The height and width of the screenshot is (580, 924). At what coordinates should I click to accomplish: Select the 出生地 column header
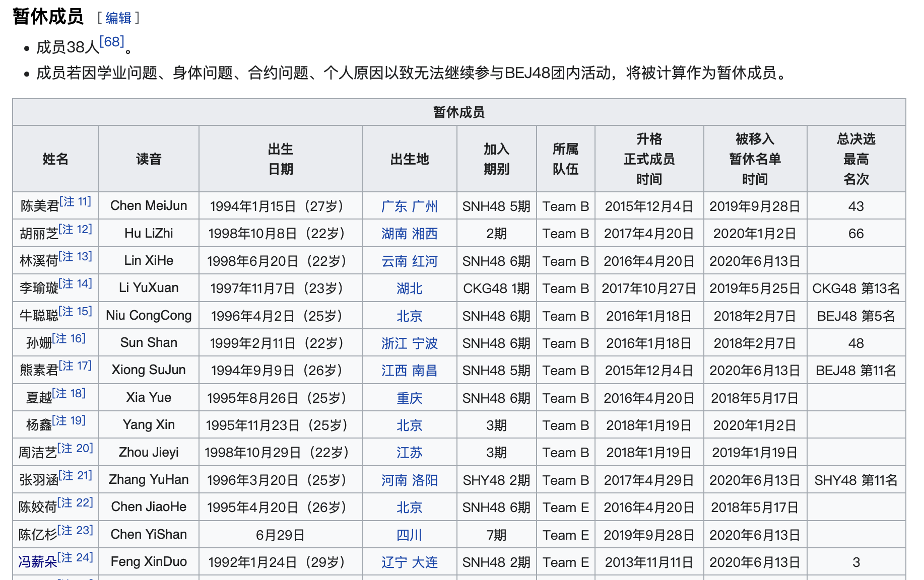coord(410,159)
